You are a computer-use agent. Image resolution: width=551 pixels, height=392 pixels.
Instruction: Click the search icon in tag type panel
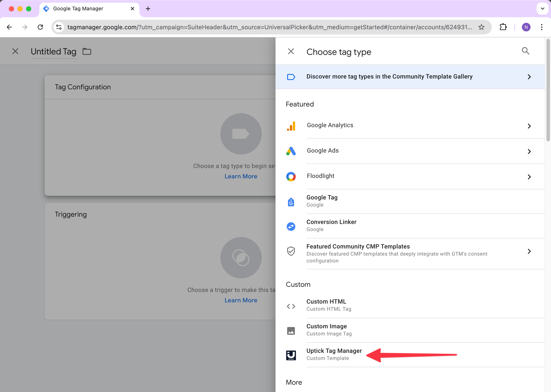click(x=525, y=51)
